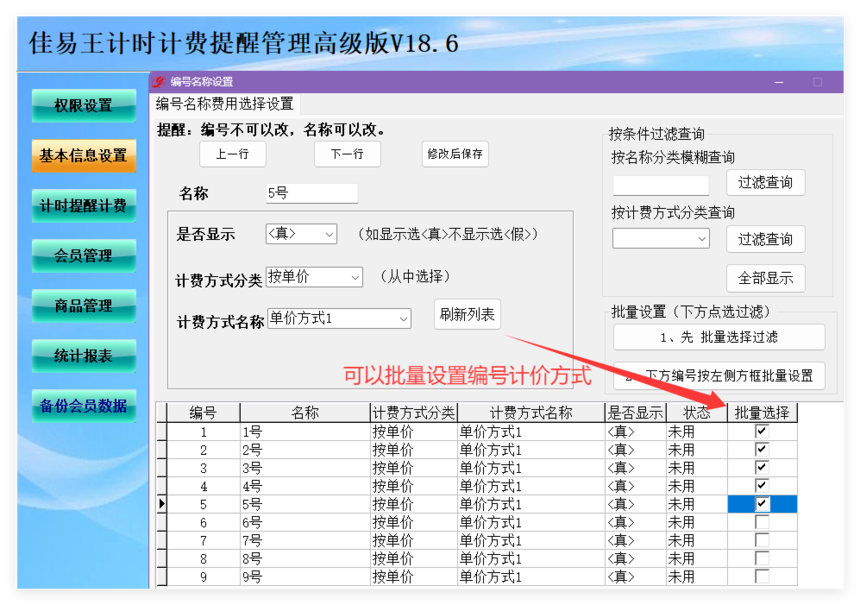Uncheck 批量选择 checkbox for row 1号

761,431
